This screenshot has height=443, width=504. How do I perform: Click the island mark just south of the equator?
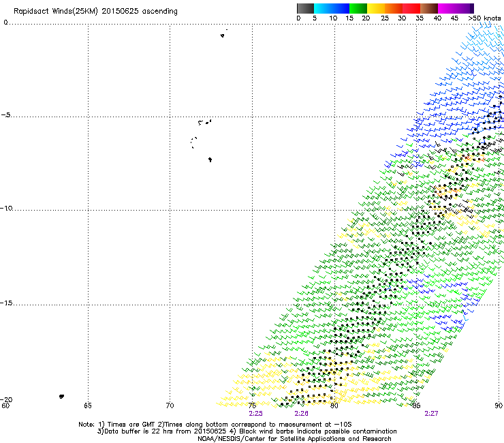click(x=223, y=35)
